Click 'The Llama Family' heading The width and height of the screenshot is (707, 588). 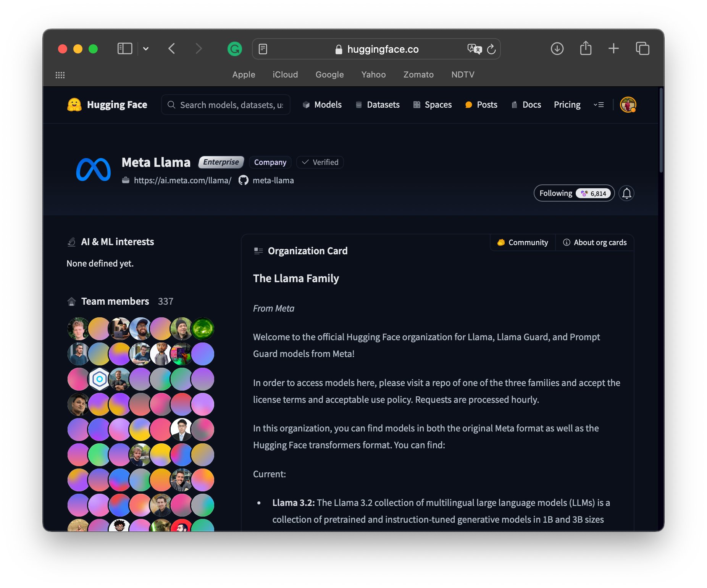coord(296,278)
